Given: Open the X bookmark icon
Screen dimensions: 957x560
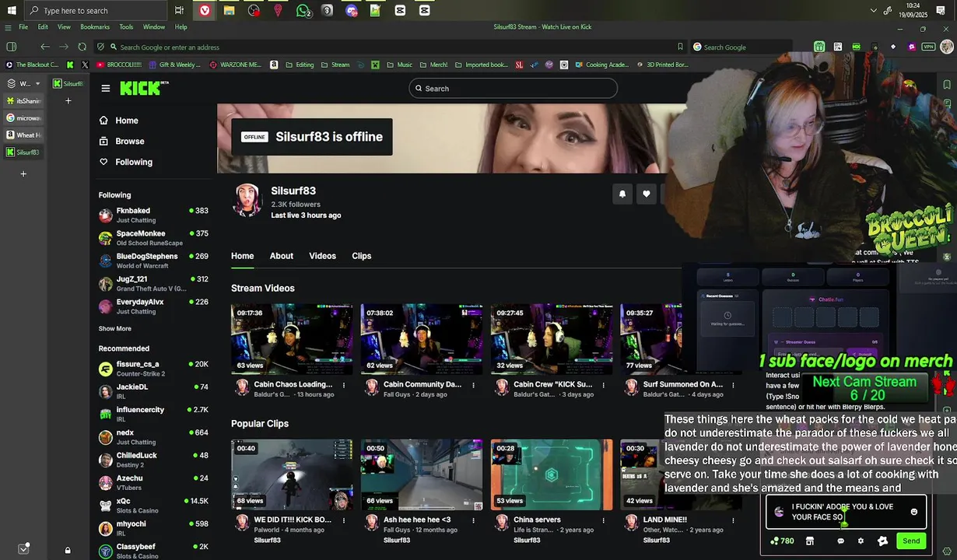Looking at the screenshot, I should click(x=85, y=65).
